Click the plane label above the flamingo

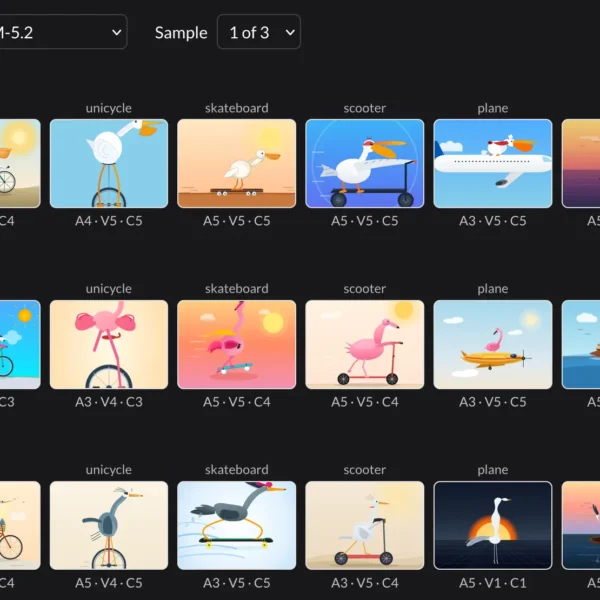(492, 289)
